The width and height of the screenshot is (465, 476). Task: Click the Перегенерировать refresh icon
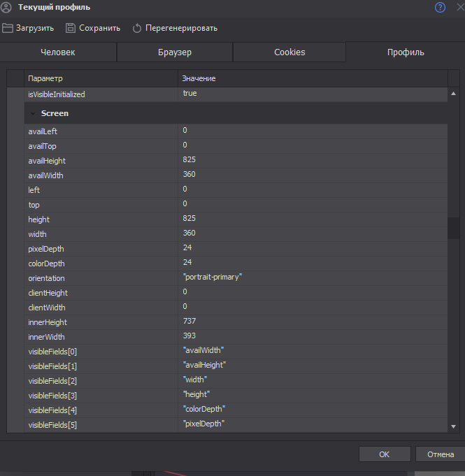tap(137, 28)
